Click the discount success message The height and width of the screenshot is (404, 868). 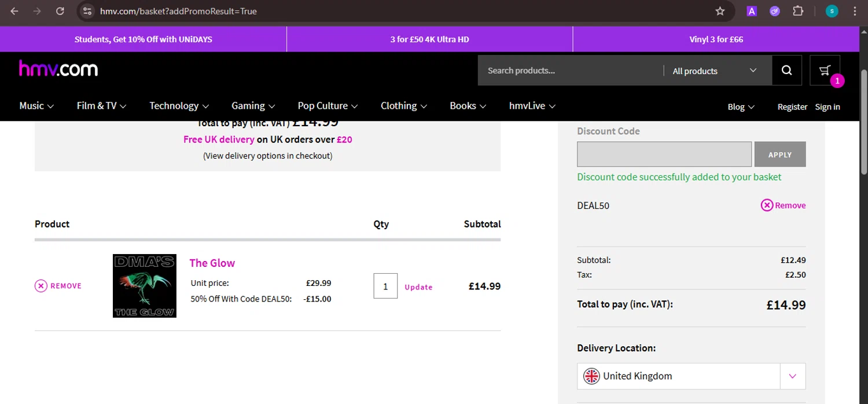pyautogui.click(x=679, y=177)
